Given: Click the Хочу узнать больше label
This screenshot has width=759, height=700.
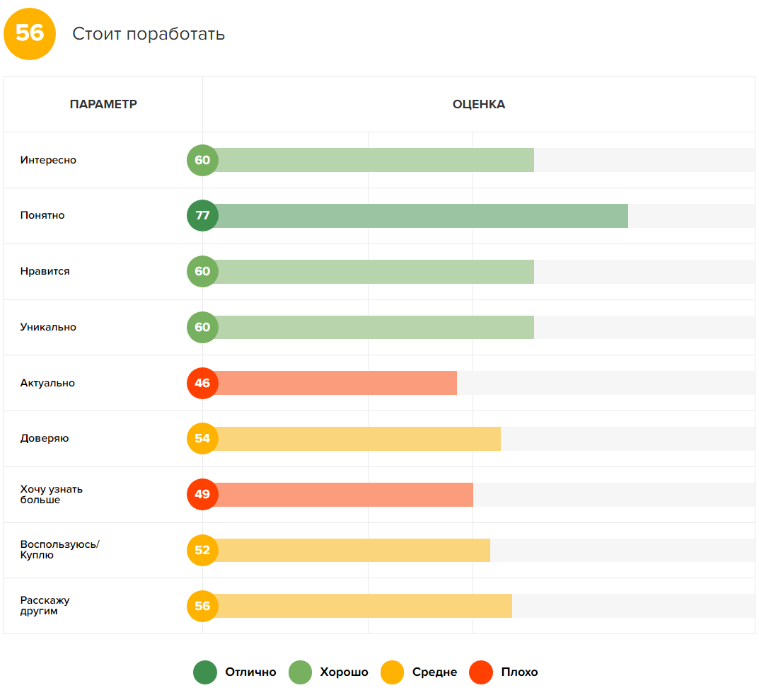Looking at the screenshot, I should (51, 494).
